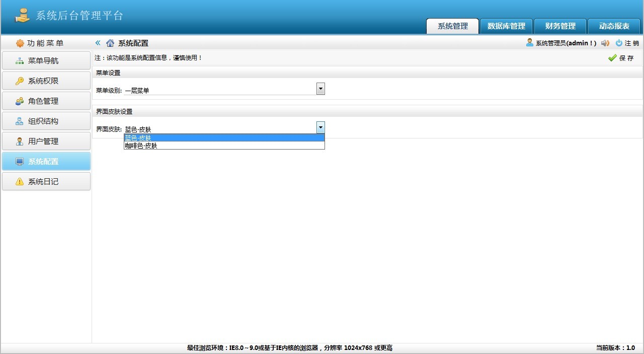Click the 最佳浏览环境 footer text

point(290,348)
